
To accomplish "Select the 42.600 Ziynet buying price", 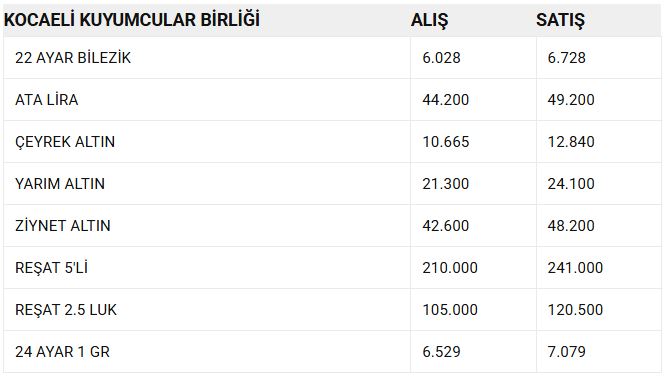I will [446, 226].
